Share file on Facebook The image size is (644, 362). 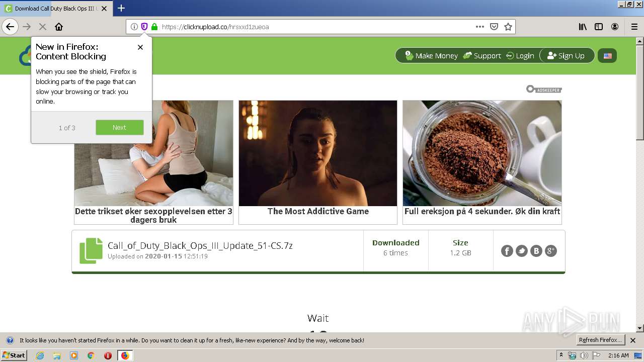coord(507,251)
